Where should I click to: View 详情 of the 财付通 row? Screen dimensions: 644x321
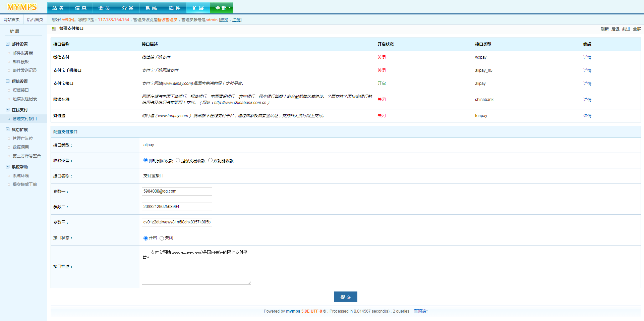(587, 116)
